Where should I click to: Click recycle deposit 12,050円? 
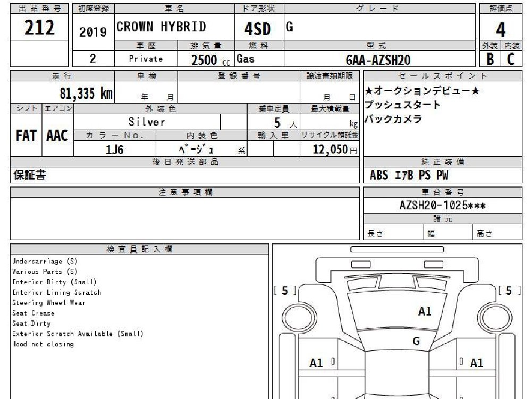(x=335, y=149)
